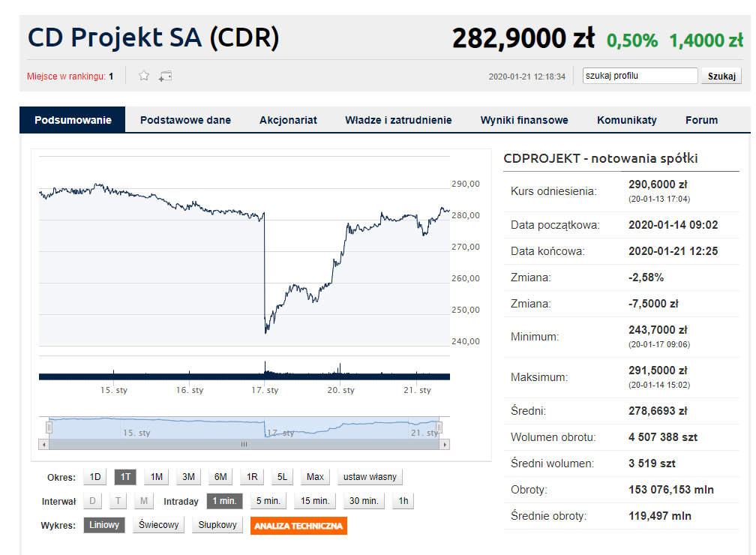The height and width of the screenshot is (555, 756).
Task: Click Wolumen obrotu value 4 507 388 szt
Action: coord(663,437)
